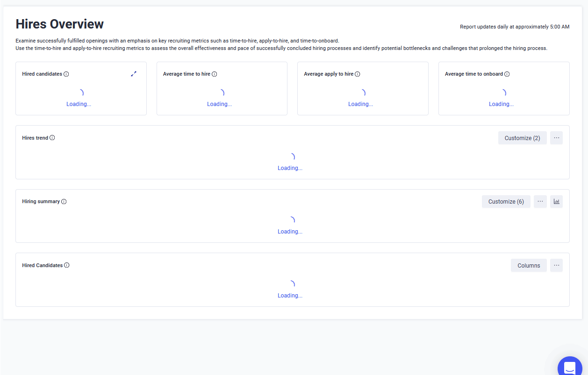The width and height of the screenshot is (588, 375).
Task: Open Customize (6) for Hiring summary
Action: click(506, 202)
